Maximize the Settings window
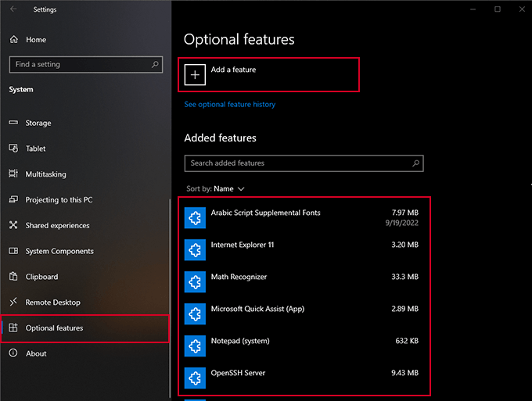The width and height of the screenshot is (532, 401). 498,9
